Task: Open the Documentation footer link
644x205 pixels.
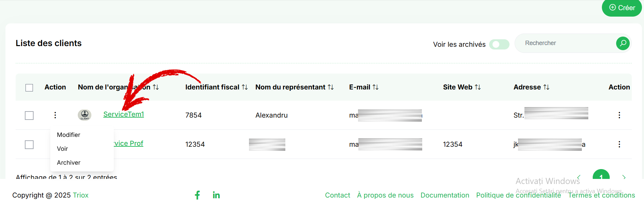Action: tap(445, 195)
